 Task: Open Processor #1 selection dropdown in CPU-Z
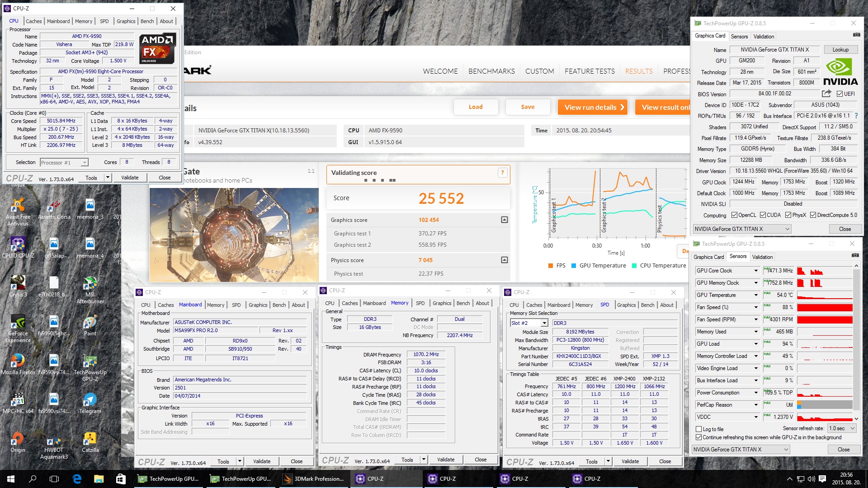coord(64,163)
